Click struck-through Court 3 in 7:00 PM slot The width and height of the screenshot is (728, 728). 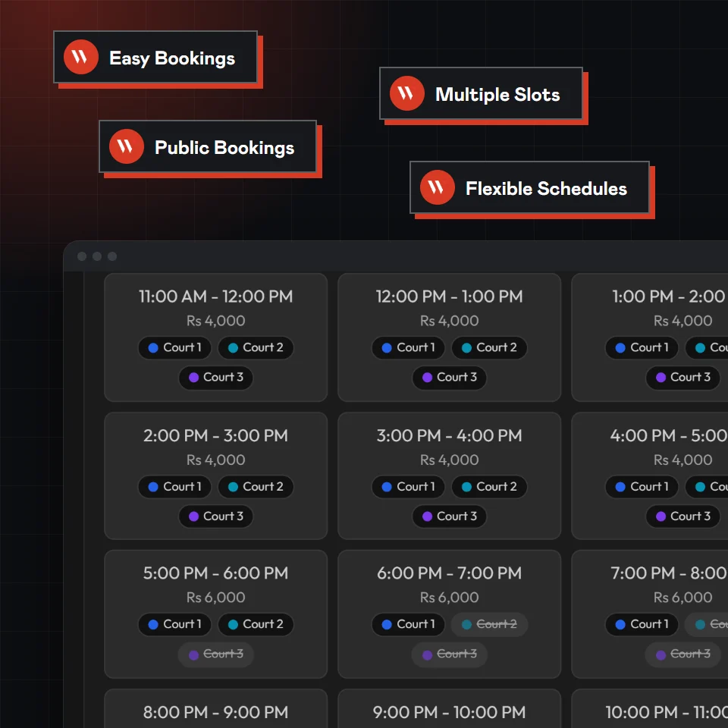click(x=683, y=654)
